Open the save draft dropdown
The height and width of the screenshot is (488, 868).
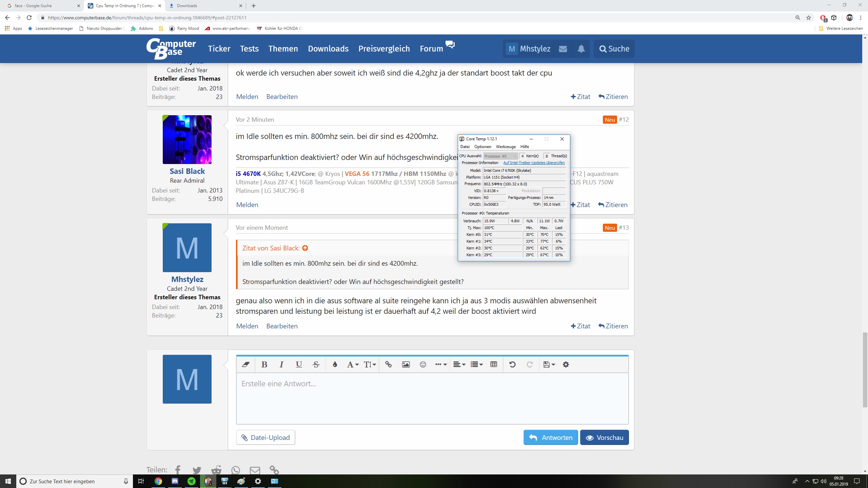(x=549, y=365)
